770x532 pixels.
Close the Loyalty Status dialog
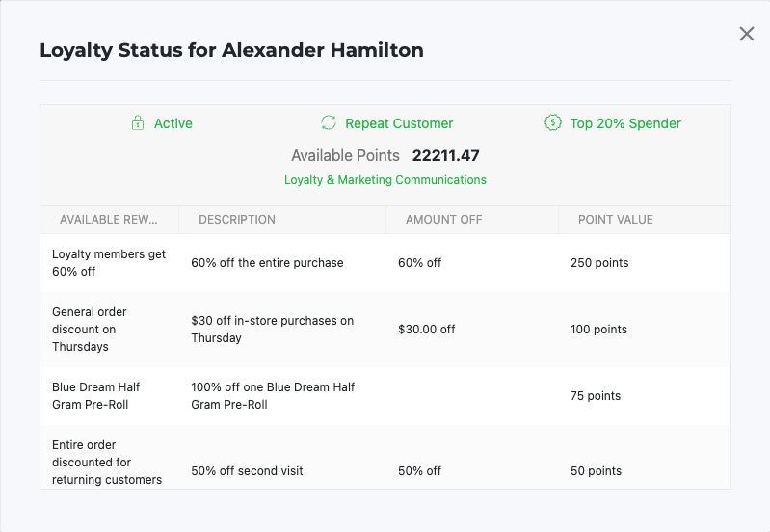pyautogui.click(x=747, y=34)
